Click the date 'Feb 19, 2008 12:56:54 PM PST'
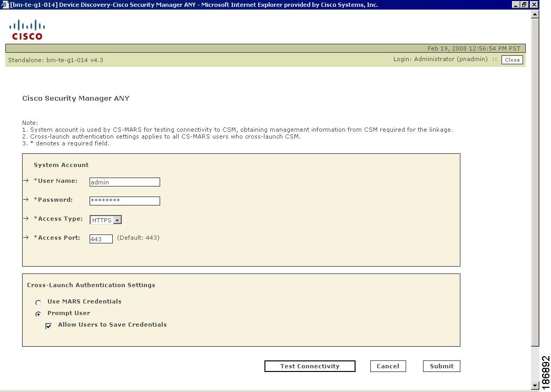This screenshot has width=551, height=392. [x=474, y=48]
